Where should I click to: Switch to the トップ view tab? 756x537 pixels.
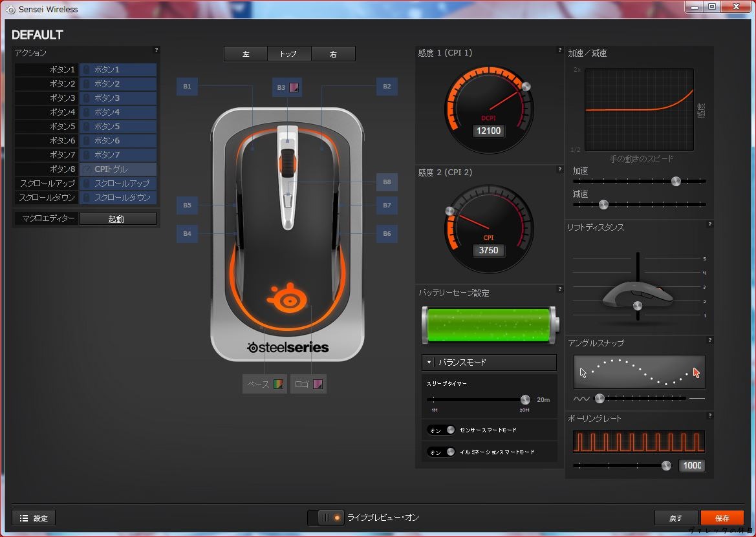289,54
